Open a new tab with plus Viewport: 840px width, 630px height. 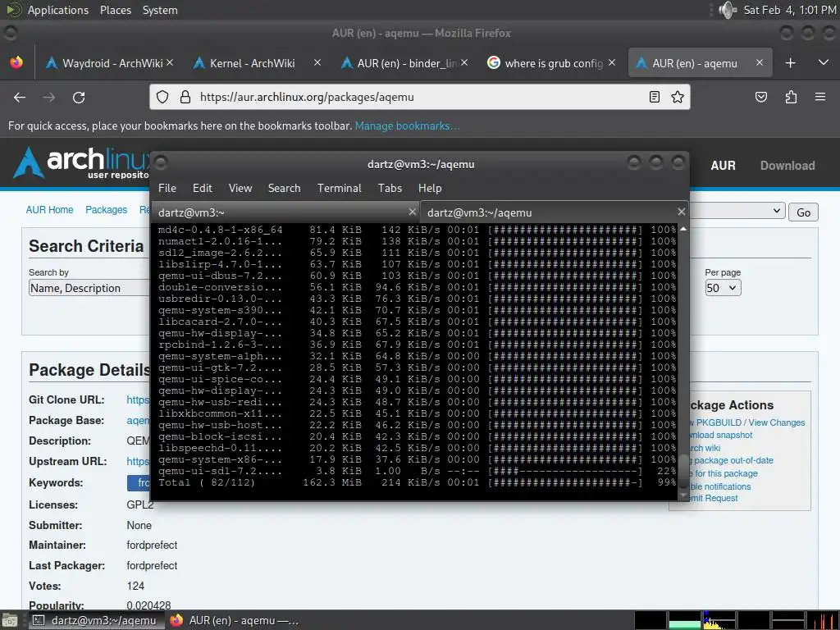pos(790,63)
